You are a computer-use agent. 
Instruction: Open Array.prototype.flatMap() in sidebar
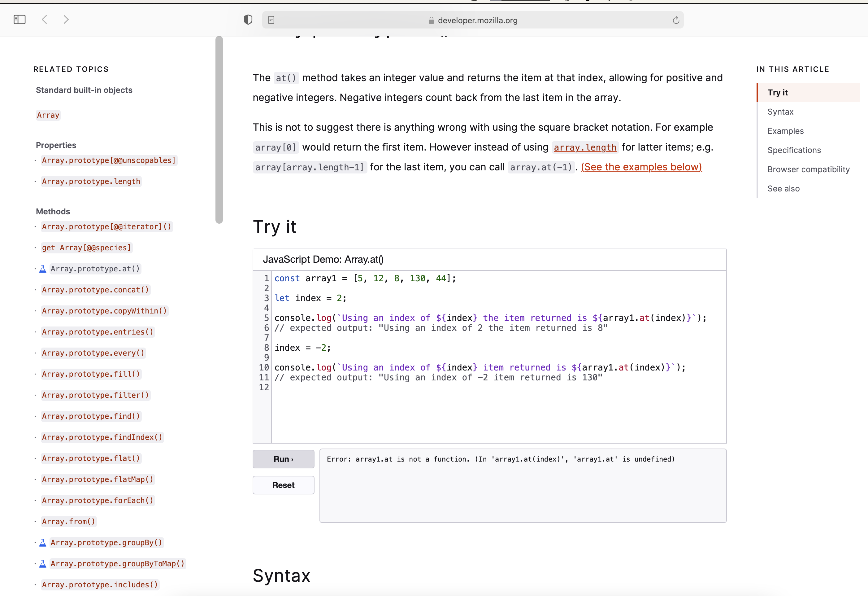[98, 480]
